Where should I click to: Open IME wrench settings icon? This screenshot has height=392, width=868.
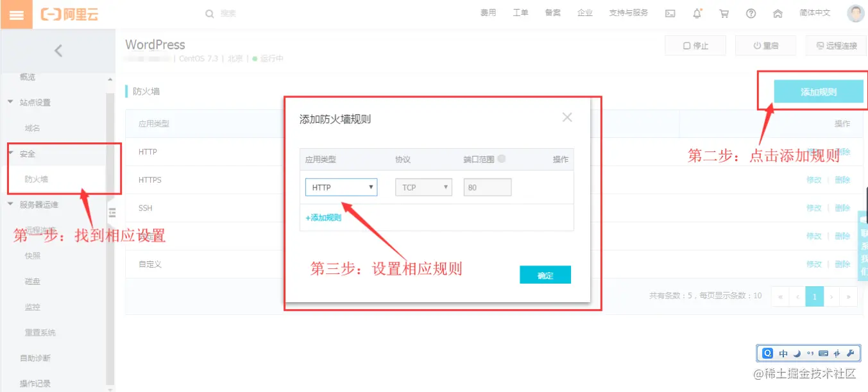[850, 354]
